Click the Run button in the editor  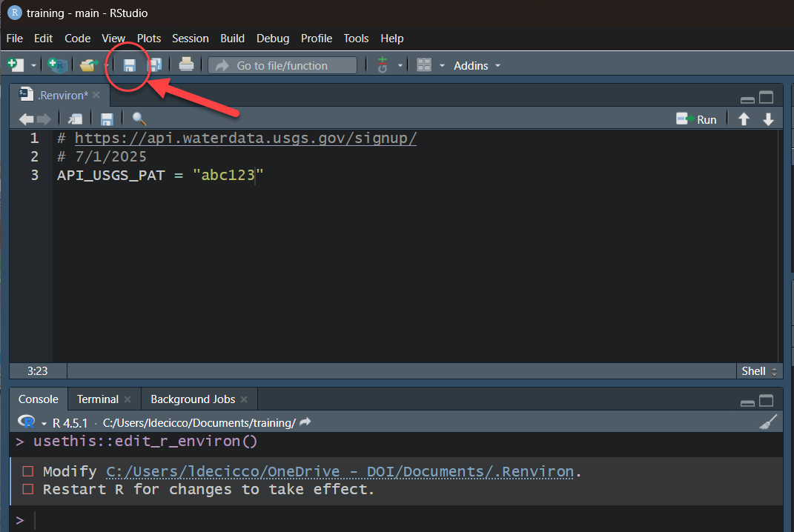[697, 119]
